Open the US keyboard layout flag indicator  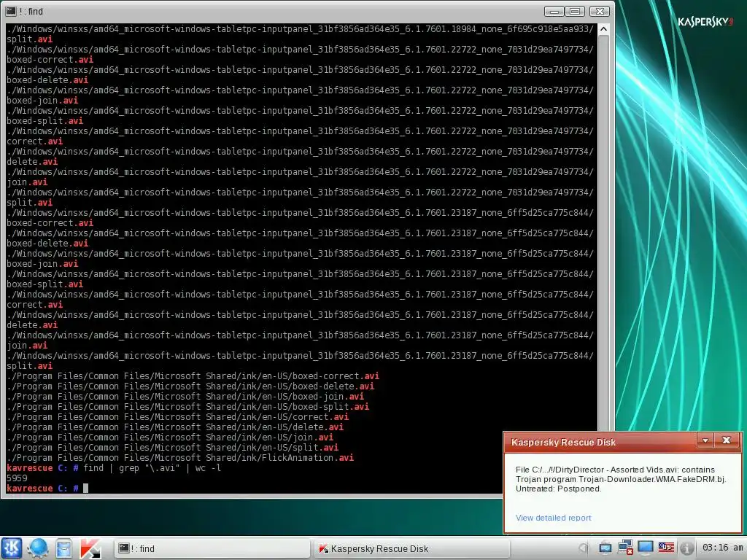[666, 548]
